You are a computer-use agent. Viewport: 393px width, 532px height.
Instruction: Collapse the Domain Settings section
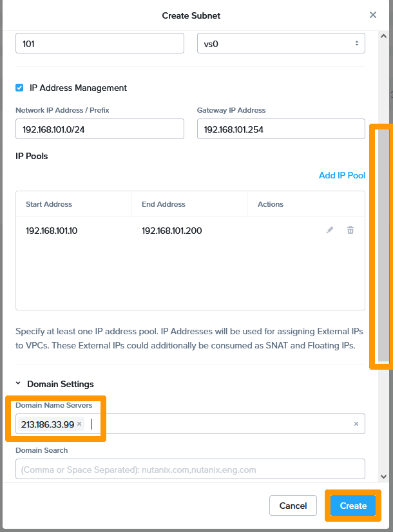pyautogui.click(x=19, y=383)
